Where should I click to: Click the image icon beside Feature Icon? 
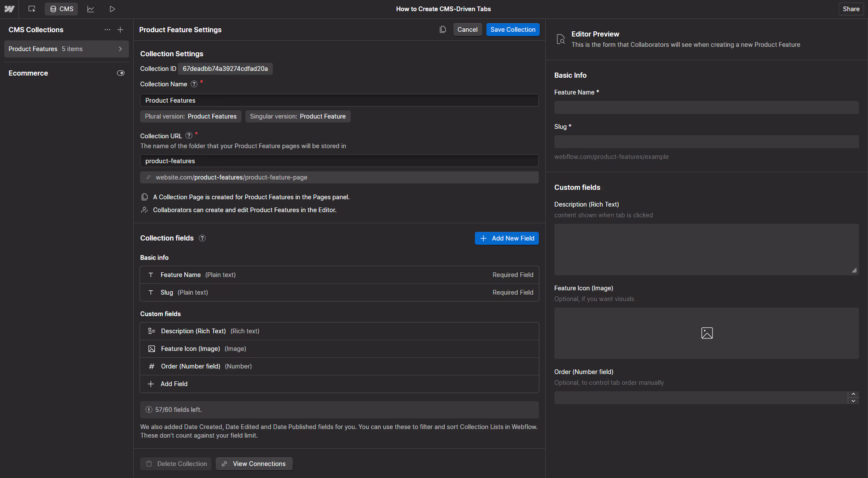coord(151,349)
